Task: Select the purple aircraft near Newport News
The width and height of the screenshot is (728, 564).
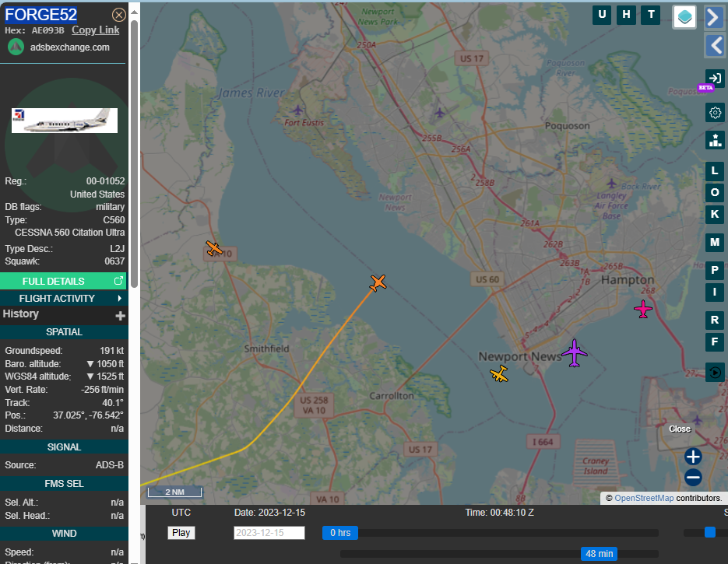Action: (x=575, y=353)
